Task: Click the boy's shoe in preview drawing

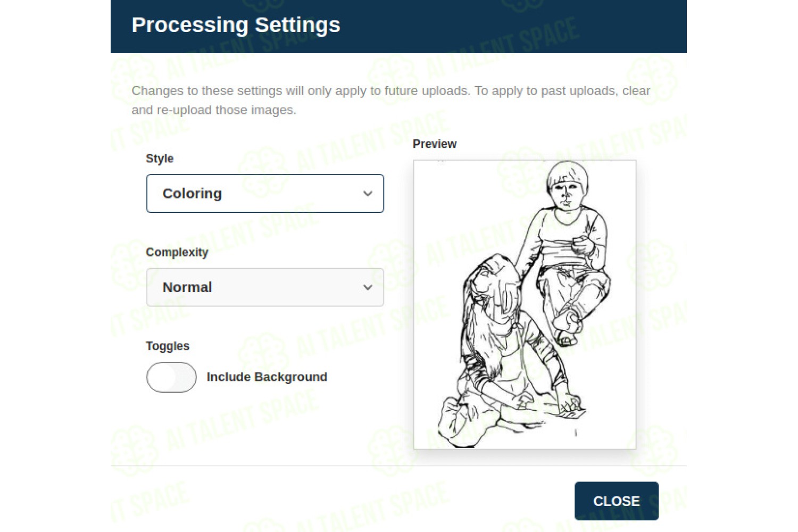Action: click(566, 337)
